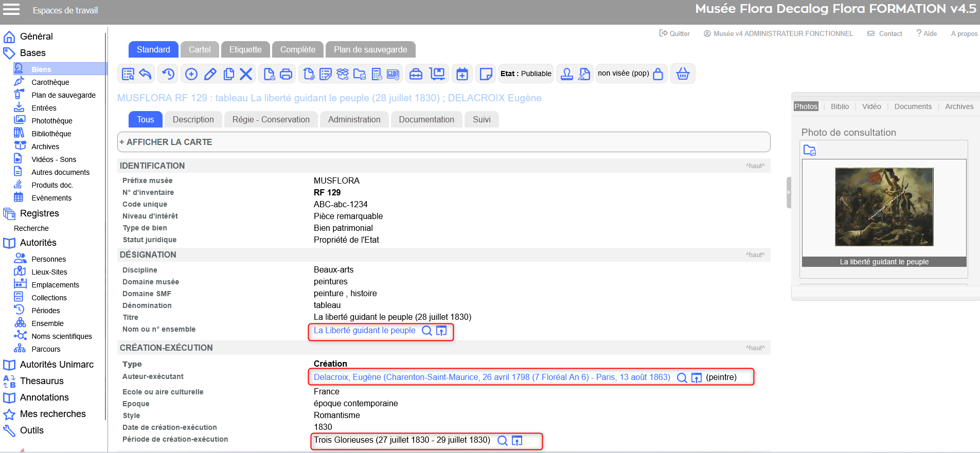Open the La liberté guidant le peuple thumbnail

click(x=884, y=207)
